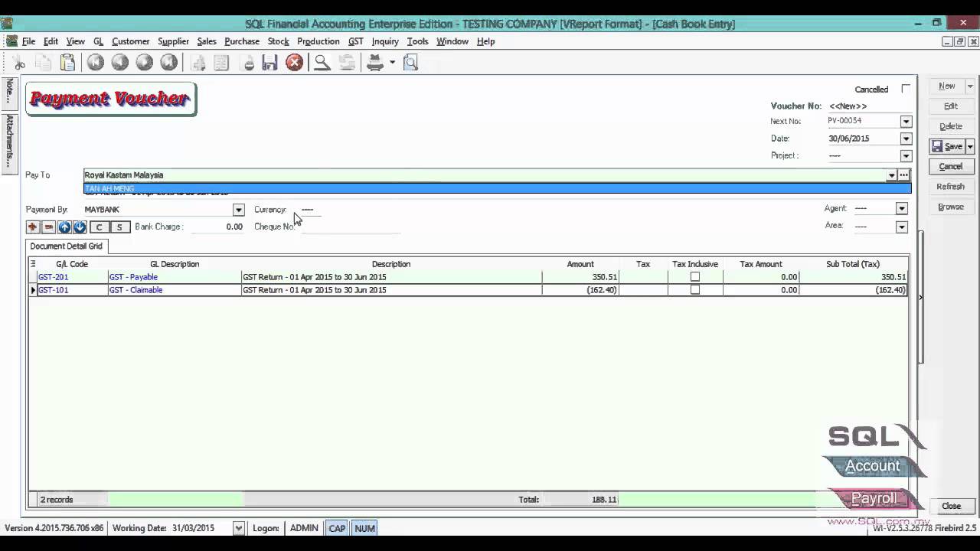980x551 pixels.
Task: Click the grid column chooser icon
Action: (33, 264)
